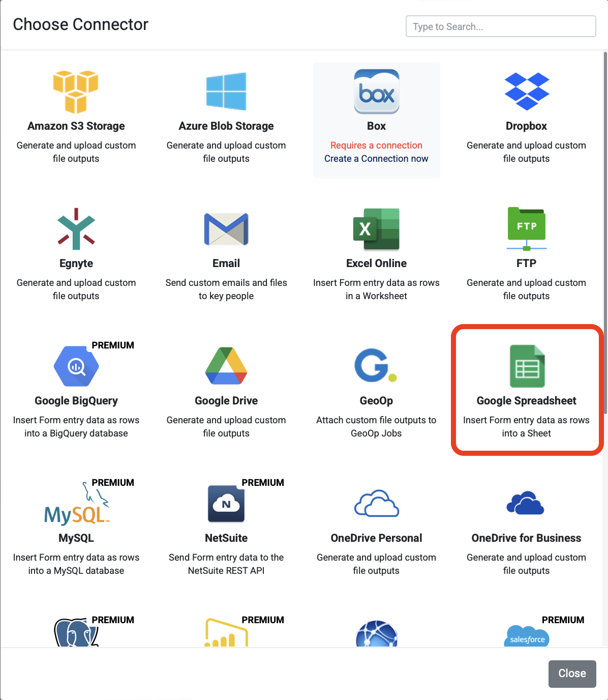
Task: Select the Egnyte connector icon
Action: 76,229
